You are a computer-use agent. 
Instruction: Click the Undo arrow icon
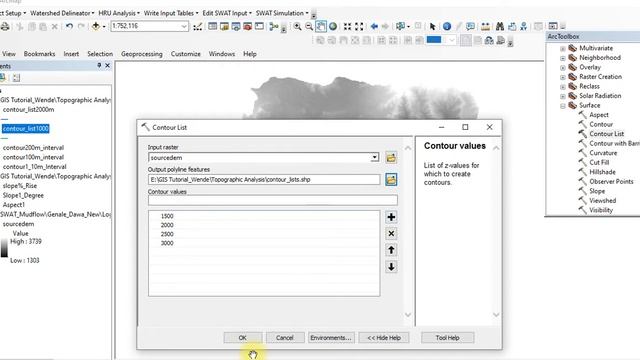coord(69,27)
